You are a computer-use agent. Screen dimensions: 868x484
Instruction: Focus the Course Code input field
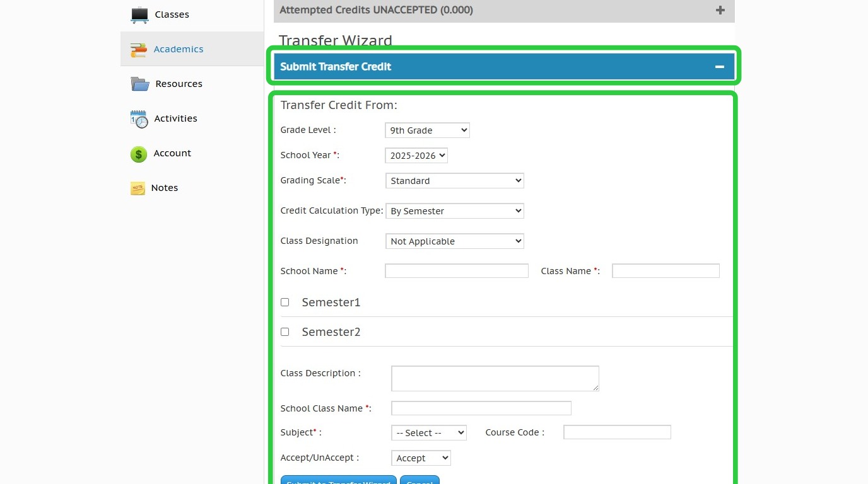(617, 432)
